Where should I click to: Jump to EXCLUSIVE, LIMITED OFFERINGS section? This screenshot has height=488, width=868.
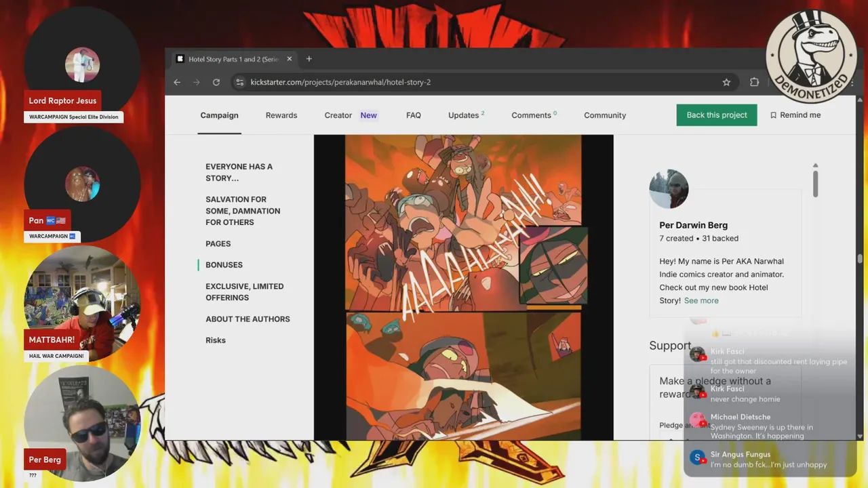244,292
